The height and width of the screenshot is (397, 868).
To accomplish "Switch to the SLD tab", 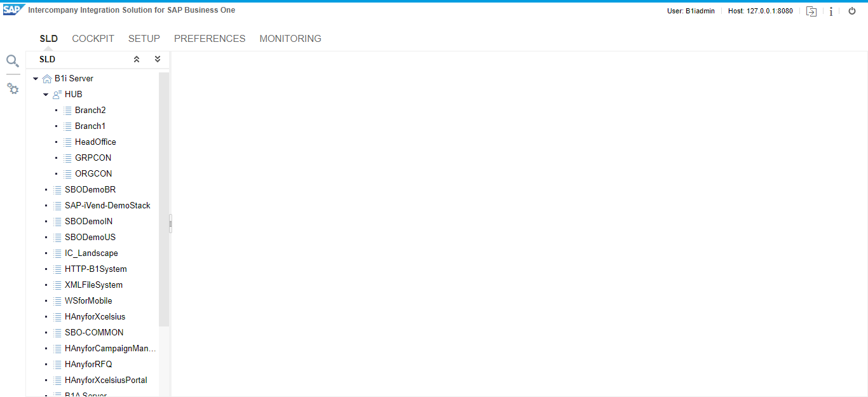I will [49, 39].
